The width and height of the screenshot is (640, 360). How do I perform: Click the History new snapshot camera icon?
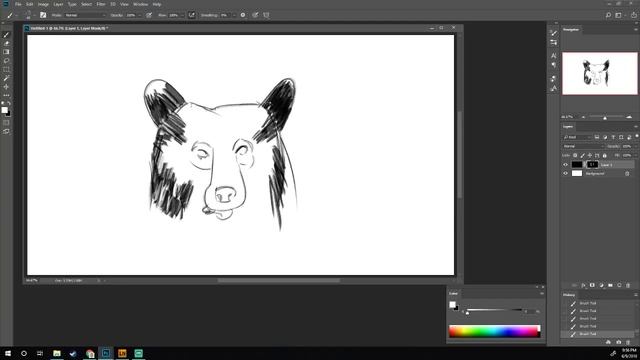click(618, 342)
